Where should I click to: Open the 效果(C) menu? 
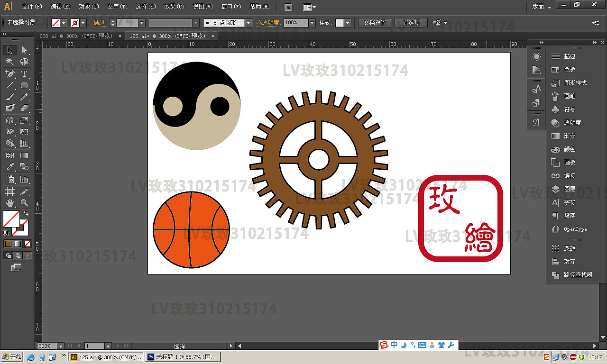pos(175,7)
